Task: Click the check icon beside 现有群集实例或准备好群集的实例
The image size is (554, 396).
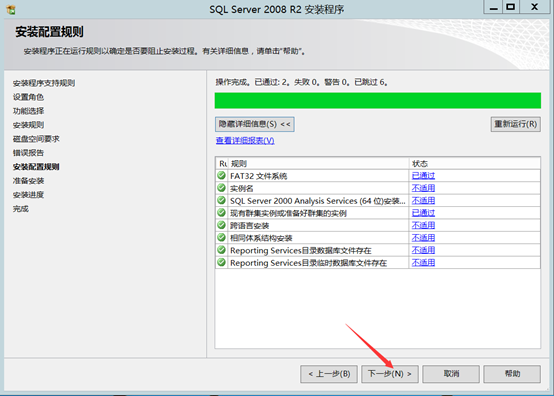Action: pos(222,213)
